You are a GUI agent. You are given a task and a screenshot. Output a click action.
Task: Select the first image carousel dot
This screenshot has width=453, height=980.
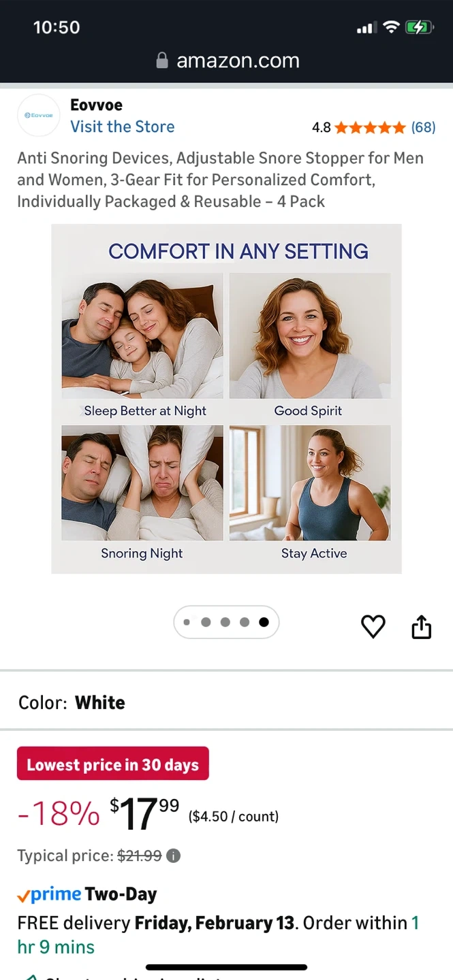[x=187, y=622]
